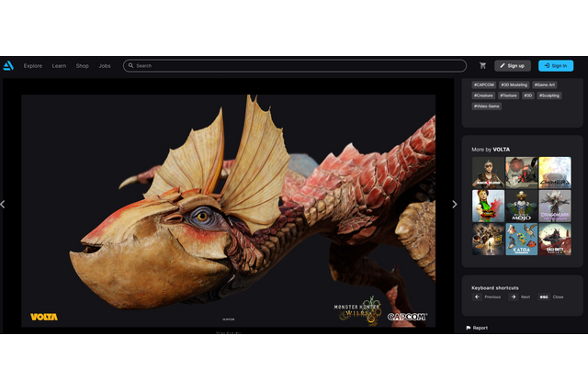The width and height of the screenshot is (588, 391).
Task: Select the #Texture tag
Action: coord(508,95)
